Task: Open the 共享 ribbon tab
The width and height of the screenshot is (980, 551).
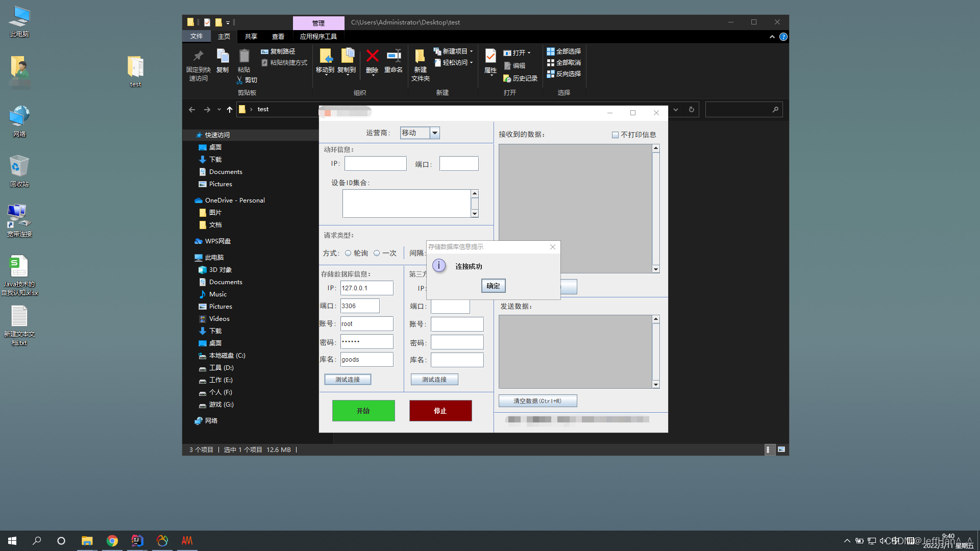Action: coord(251,37)
